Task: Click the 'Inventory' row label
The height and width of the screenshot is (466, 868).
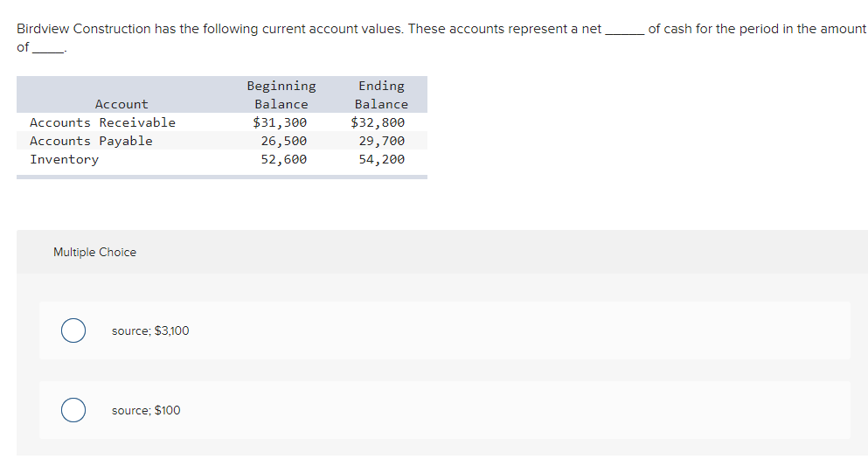Action: [x=64, y=159]
